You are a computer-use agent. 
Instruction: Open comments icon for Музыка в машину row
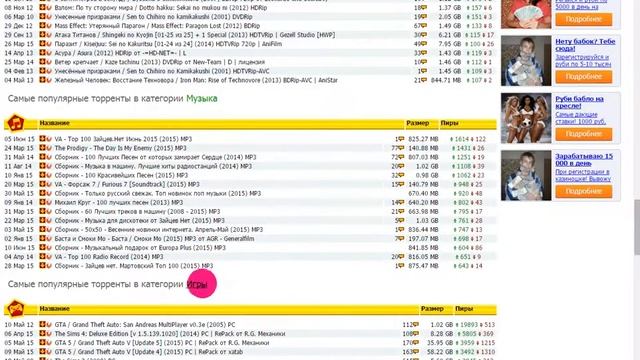(401, 167)
